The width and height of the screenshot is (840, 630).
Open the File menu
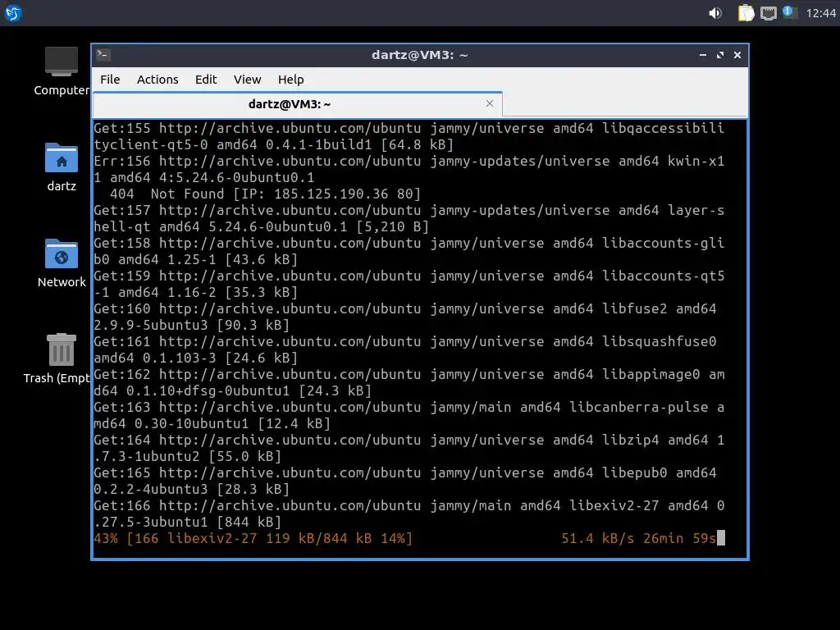click(110, 80)
